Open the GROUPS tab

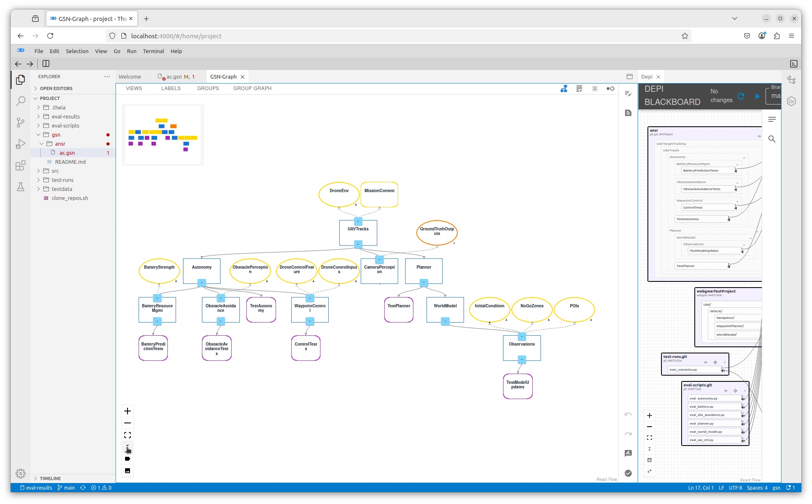click(x=208, y=88)
